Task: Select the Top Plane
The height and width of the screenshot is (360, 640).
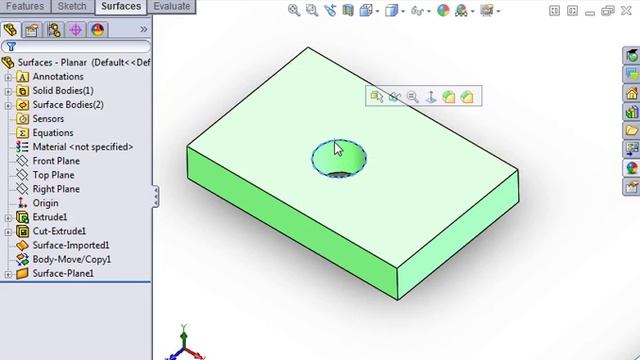Action: coord(53,175)
